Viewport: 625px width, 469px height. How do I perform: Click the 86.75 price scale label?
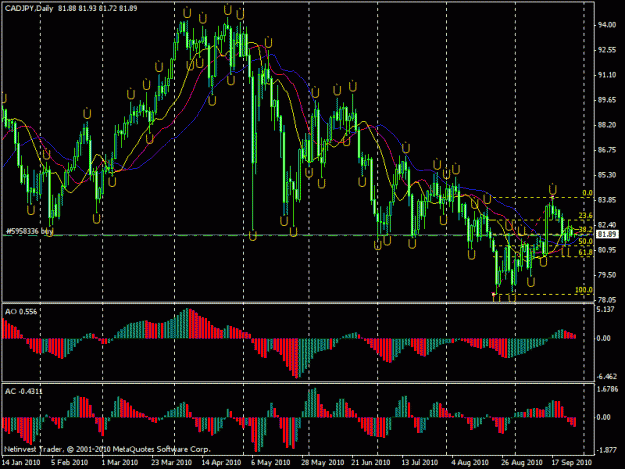point(607,150)
